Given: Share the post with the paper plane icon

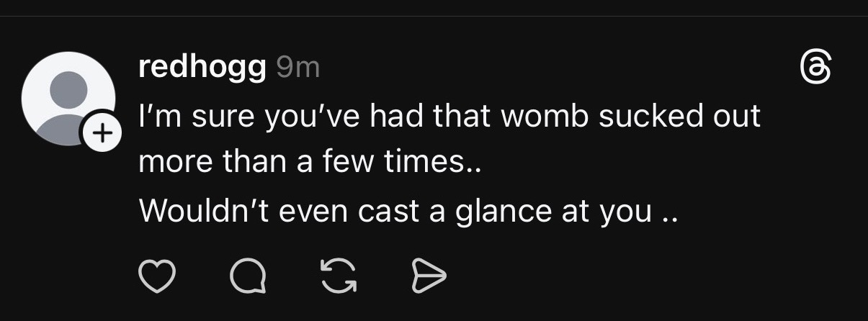Looking at the screenshot, I should (429, 277).
